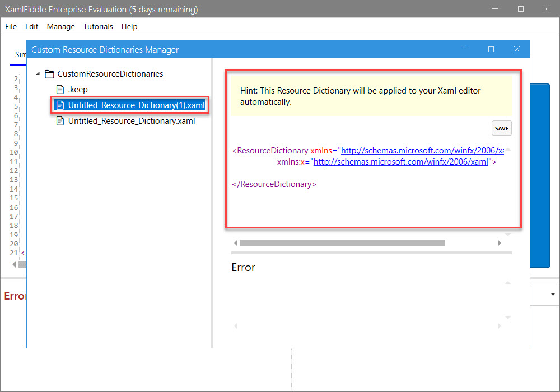Open the Manage menu
Viewport: 560px width, 392px height.
(60, 26)
